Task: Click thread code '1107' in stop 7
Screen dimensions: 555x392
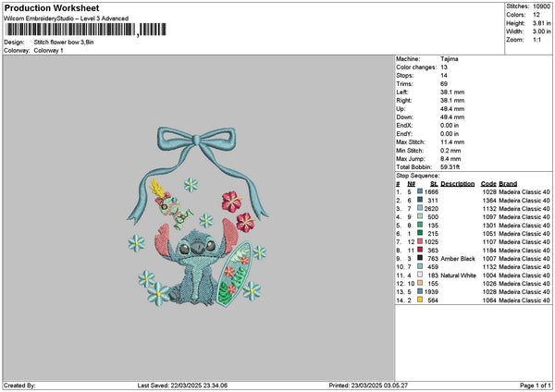Action: click(489, 242)
